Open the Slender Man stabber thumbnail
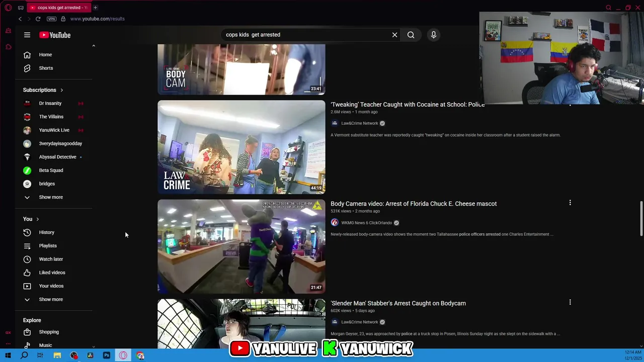This screenshot has height=362, width=644. point(242,324)
